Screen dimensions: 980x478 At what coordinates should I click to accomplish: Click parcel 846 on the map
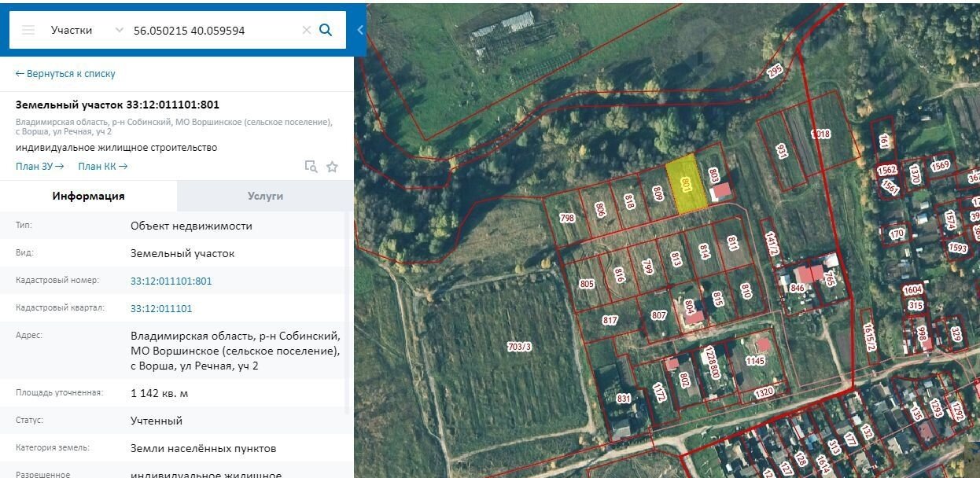[x=796, y=288]
